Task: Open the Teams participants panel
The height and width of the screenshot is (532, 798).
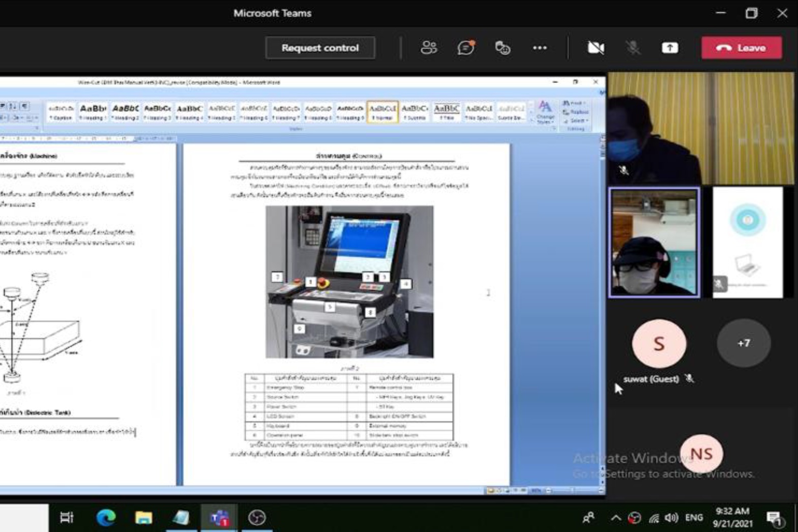Action: (429, 48)
